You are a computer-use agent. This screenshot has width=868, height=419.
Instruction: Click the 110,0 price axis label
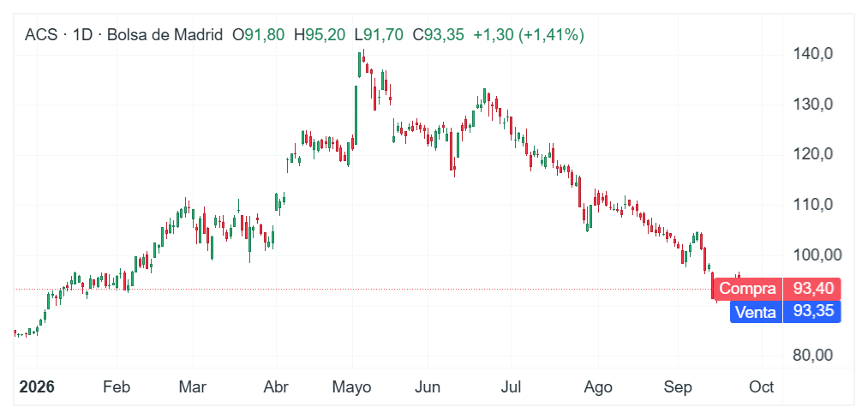(813, 205)
